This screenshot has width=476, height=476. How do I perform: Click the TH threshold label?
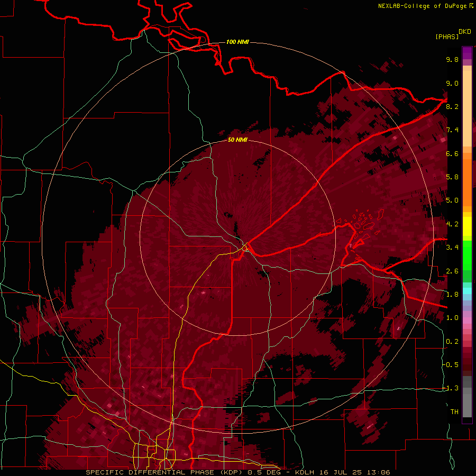454,412
